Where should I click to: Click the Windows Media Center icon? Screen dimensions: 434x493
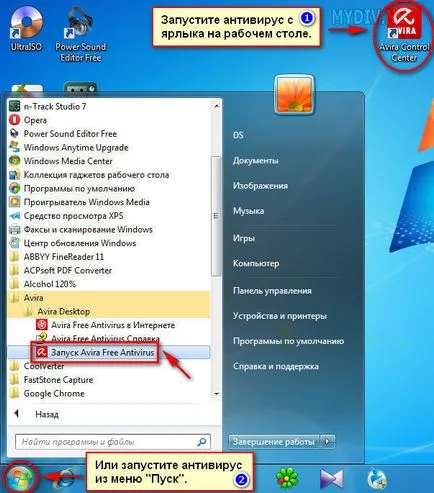[x=14, y=161]
